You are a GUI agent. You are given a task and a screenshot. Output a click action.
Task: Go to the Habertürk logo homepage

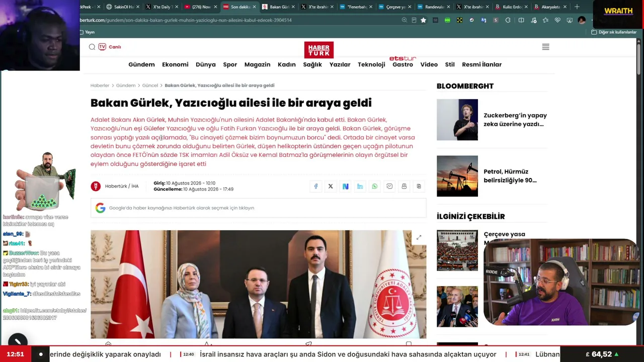pos(318,50)
